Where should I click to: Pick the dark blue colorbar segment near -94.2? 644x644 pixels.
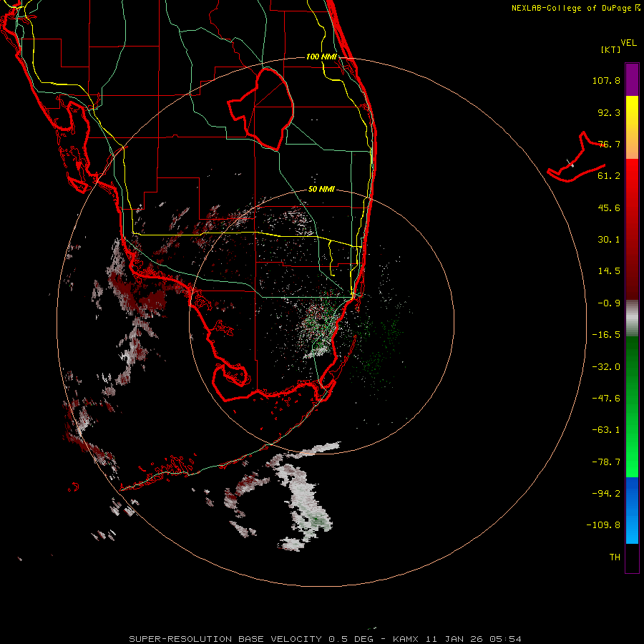(632, 493)
